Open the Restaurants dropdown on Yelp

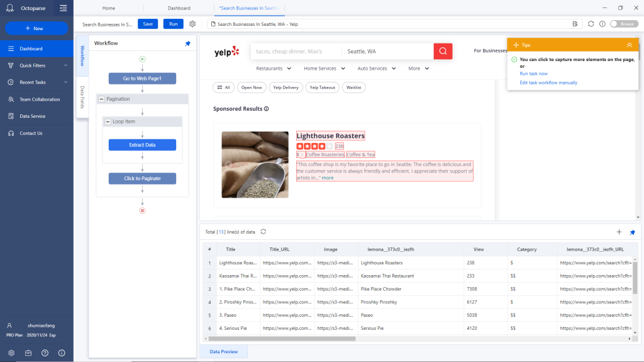click(x=274, y=69)
